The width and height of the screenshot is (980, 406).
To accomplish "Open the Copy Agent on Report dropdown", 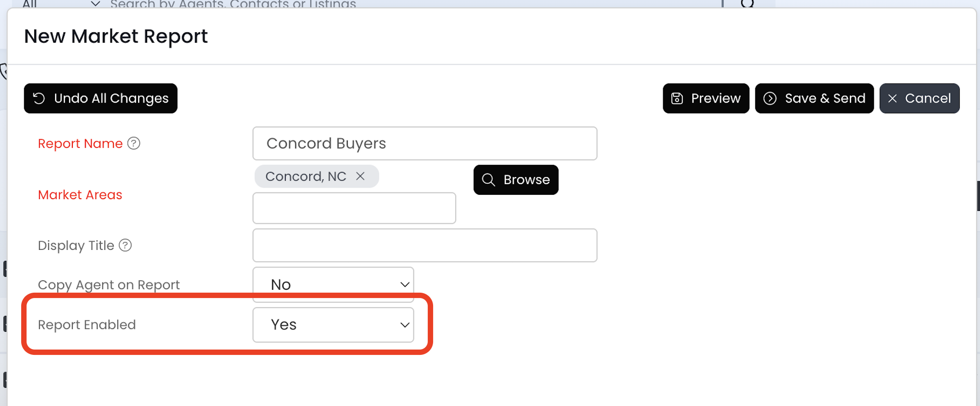I will 333,284.
